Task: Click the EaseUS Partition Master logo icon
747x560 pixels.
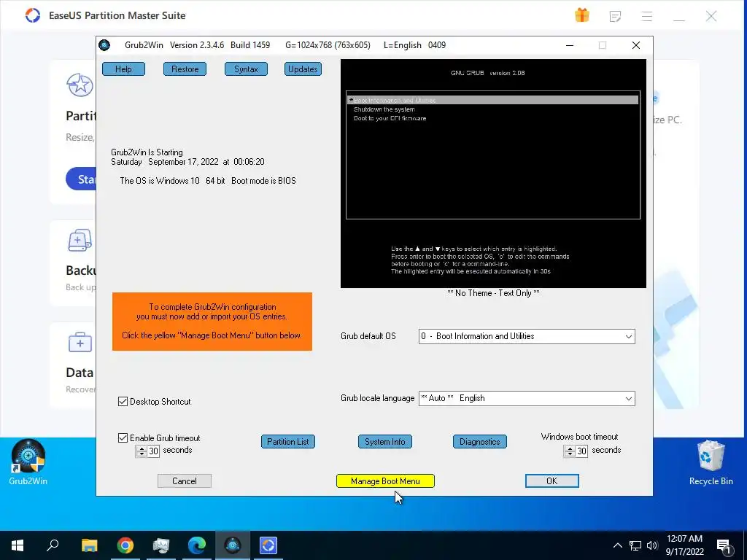Action: click(x=32, y=15)
